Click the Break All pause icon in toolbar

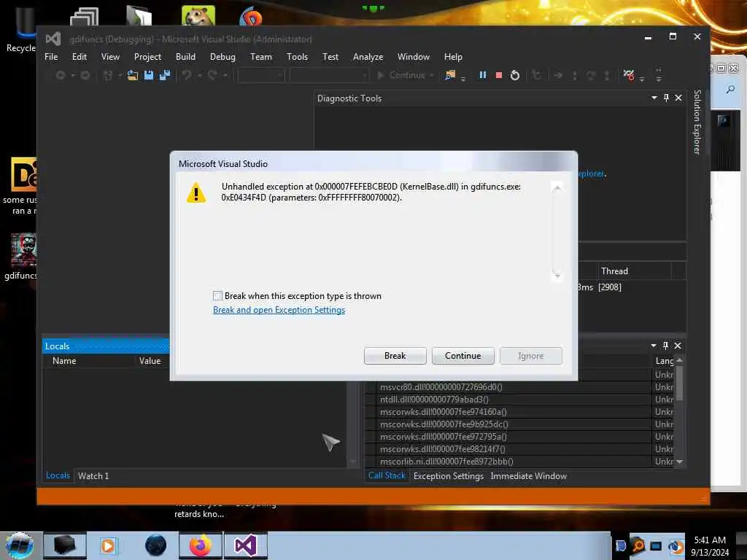(483, 75)
